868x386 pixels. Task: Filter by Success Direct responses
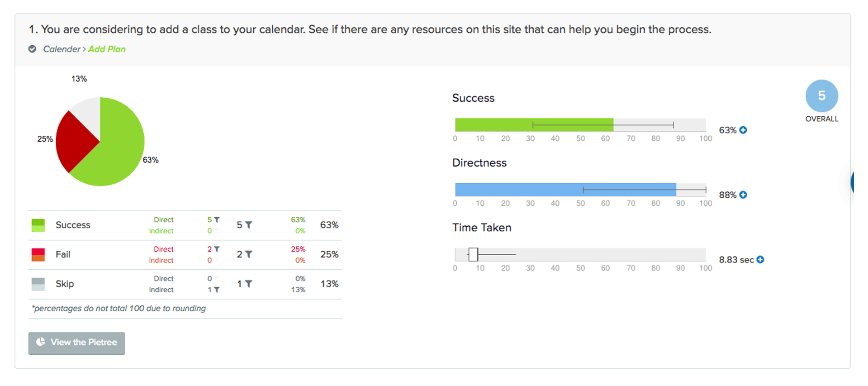[x=217, y=219]
